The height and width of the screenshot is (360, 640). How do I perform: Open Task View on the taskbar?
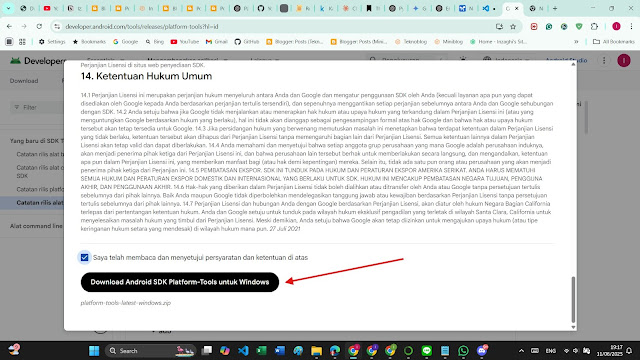coord(207,351)
